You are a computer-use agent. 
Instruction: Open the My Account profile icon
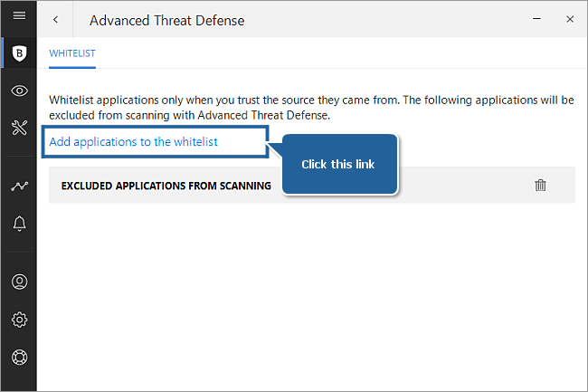coord(19,282)
